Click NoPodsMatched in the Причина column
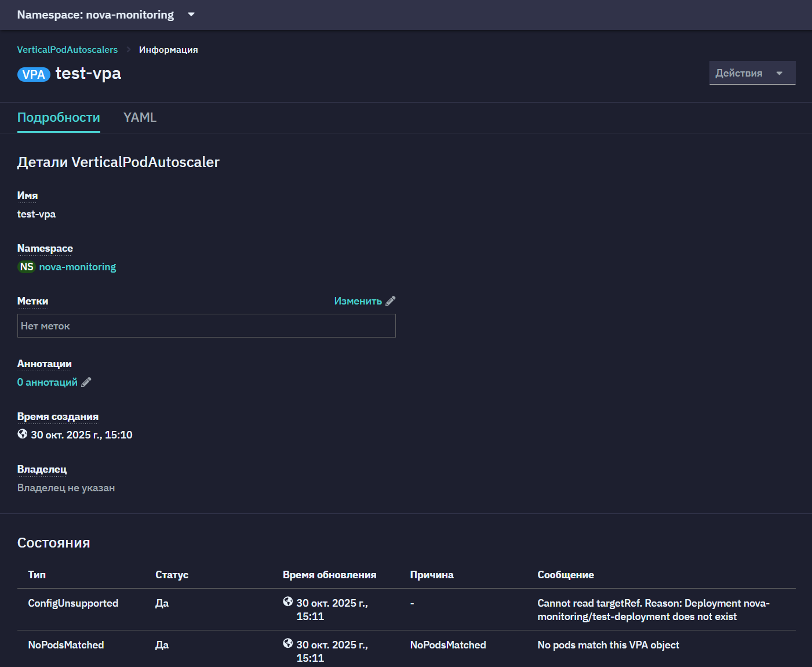The height and width of the screenshot is (667, 812). point(448,645)
